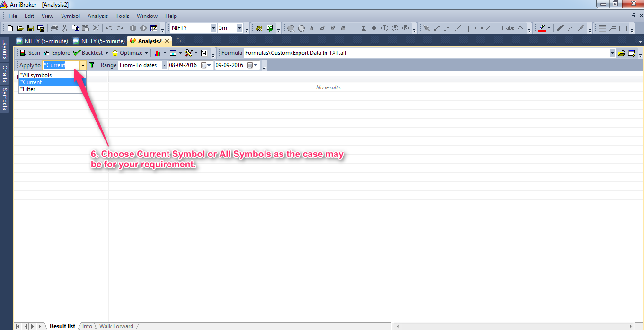Switch to the Info tab

point(87,326)
